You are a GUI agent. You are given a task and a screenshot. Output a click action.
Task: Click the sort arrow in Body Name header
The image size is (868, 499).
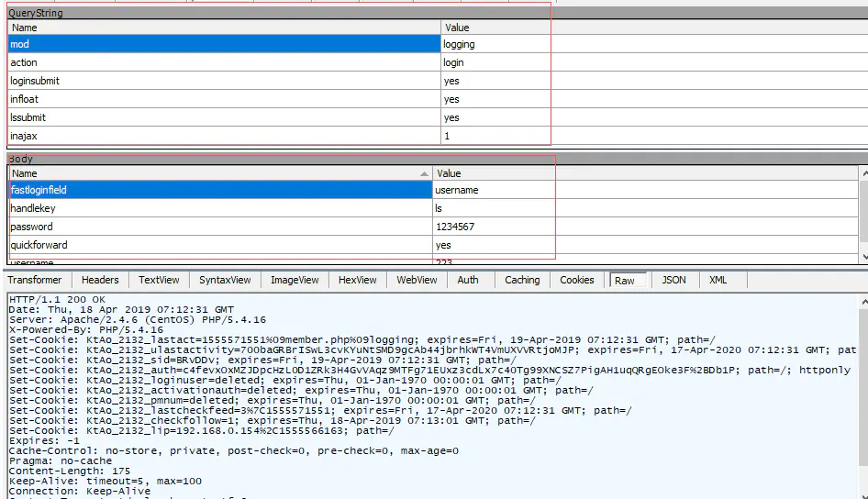424,173
